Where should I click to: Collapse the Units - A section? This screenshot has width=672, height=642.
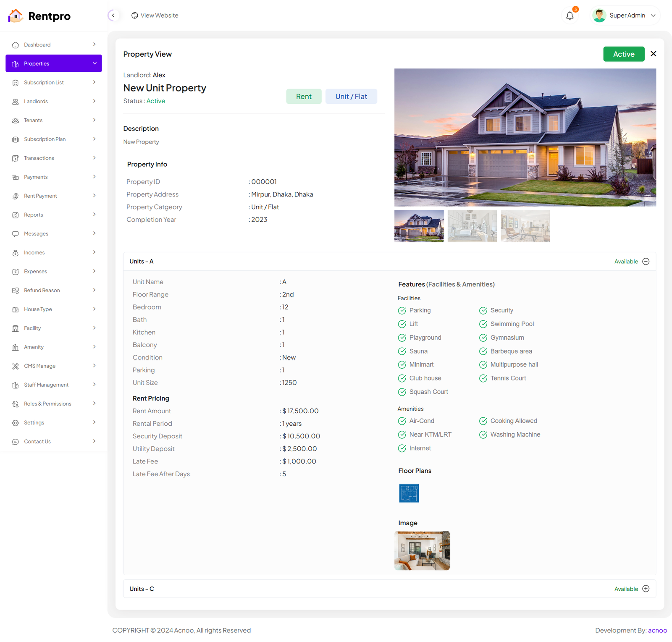(646, 262)
